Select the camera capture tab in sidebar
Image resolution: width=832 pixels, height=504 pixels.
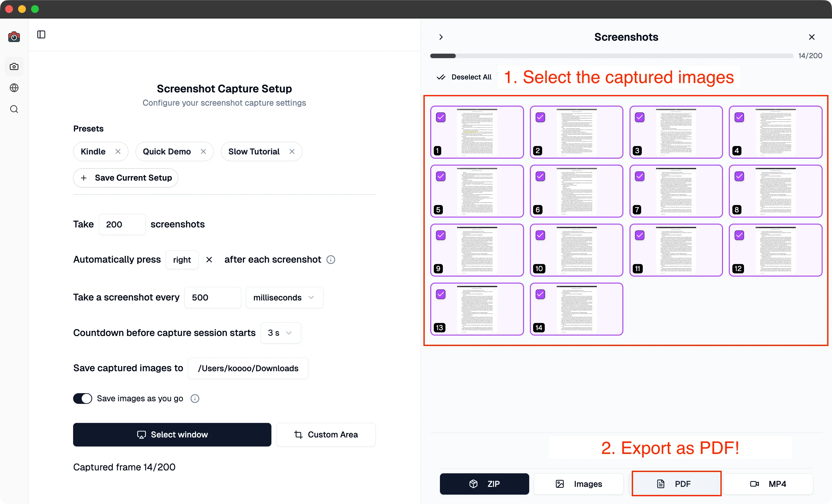pos(14,66)
